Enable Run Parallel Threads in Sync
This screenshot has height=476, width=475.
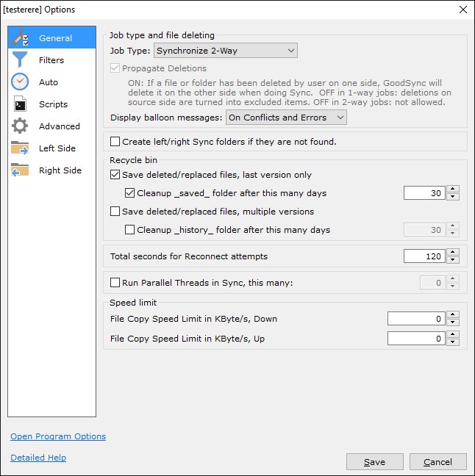click(115, 282)
